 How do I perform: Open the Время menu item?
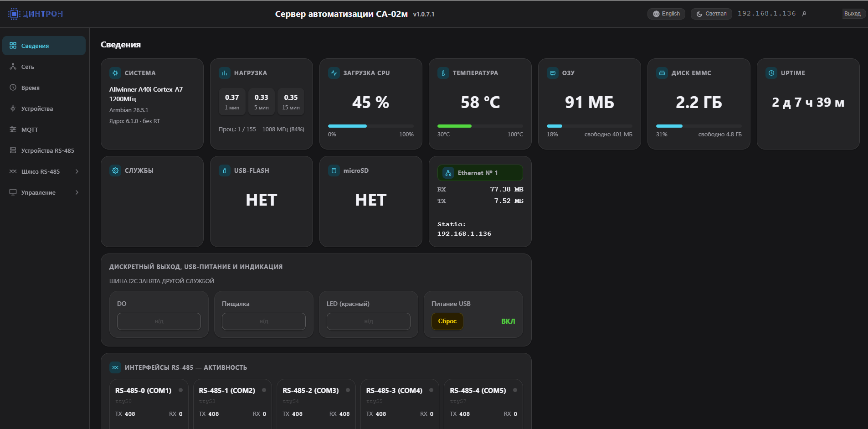coord(44,88)
